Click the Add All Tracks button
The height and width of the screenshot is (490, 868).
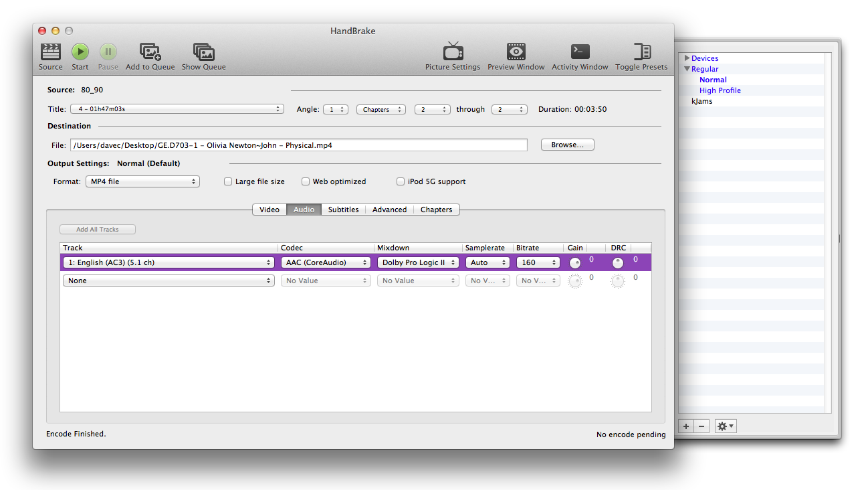(98, 230)
